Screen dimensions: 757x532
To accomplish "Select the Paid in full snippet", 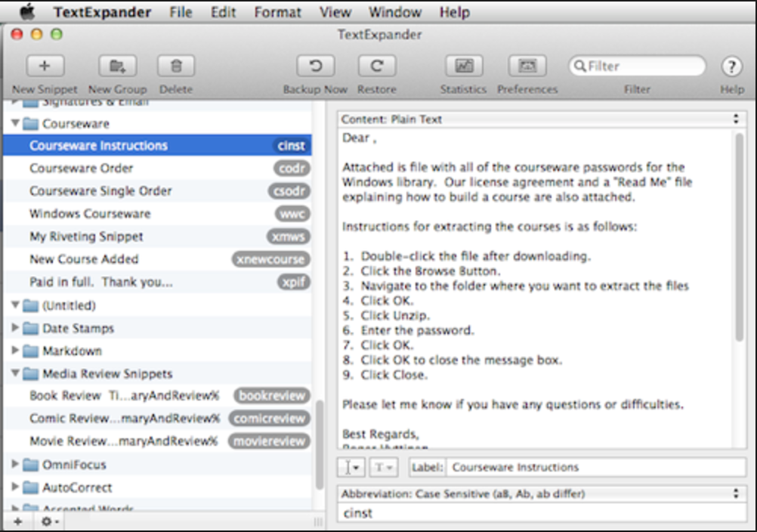I will click(157, 281).
